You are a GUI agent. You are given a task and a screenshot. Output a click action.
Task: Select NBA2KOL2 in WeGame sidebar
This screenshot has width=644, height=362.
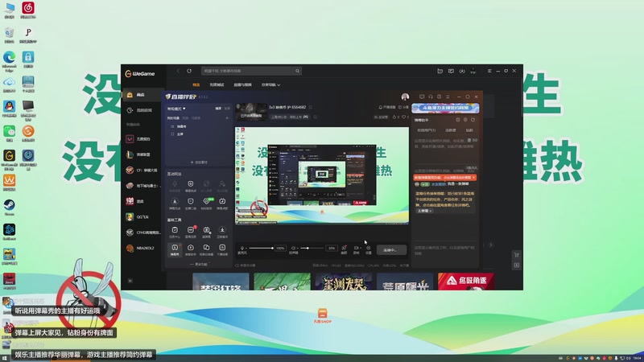(143, 248)
